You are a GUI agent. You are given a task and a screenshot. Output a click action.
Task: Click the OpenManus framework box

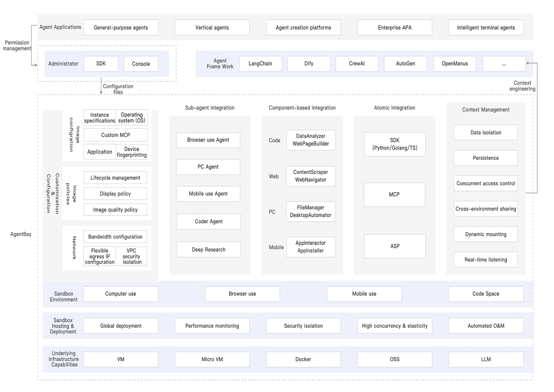455,64
